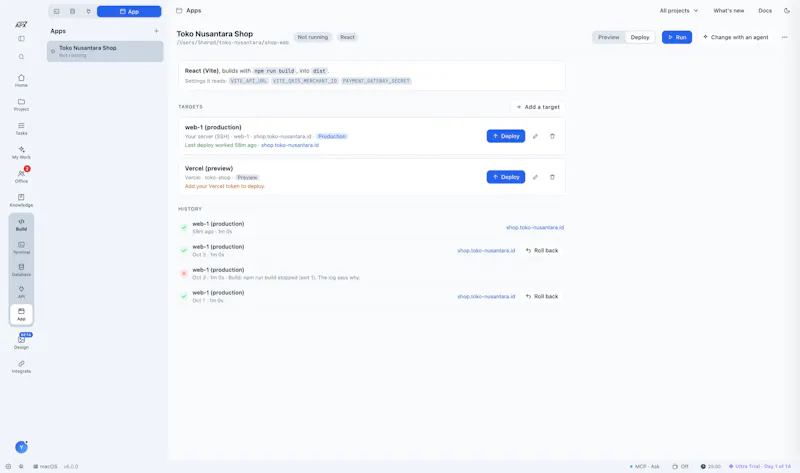
Task: Toggle the sidebar panel icon
Action: click(x=21, y=39)
